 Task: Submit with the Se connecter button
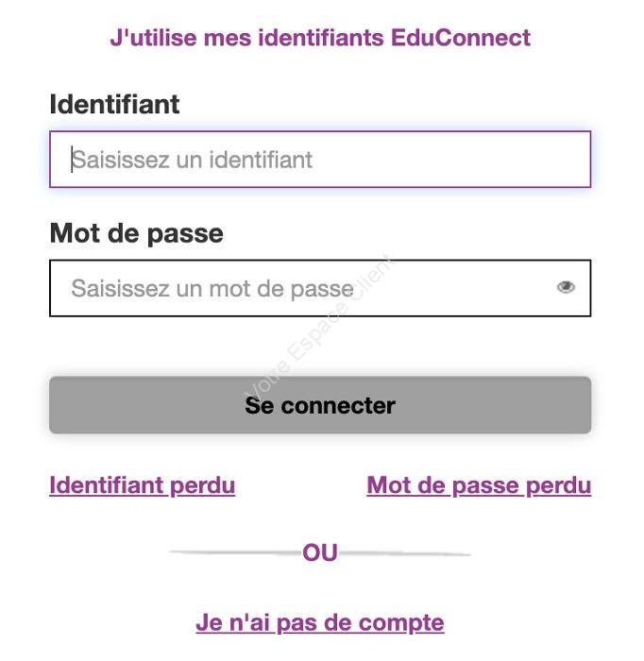point(320,405)
